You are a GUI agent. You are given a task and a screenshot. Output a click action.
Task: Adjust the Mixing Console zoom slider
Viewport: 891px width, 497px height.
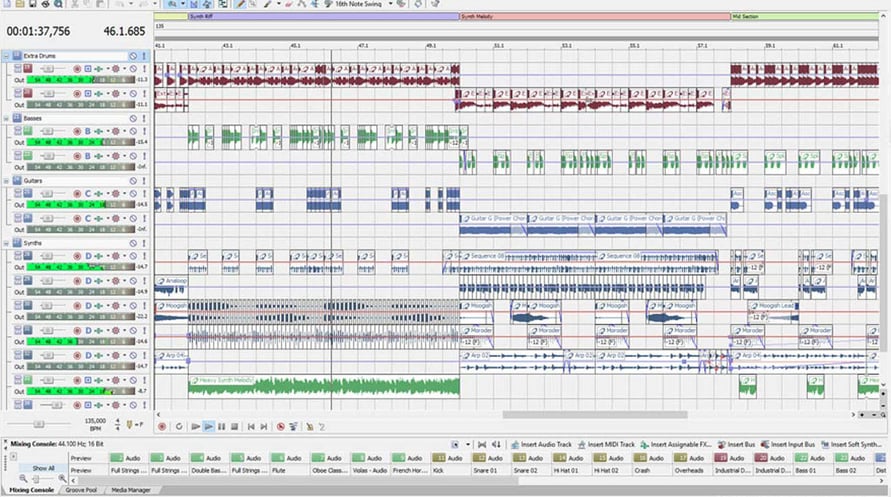pos(36,479)
